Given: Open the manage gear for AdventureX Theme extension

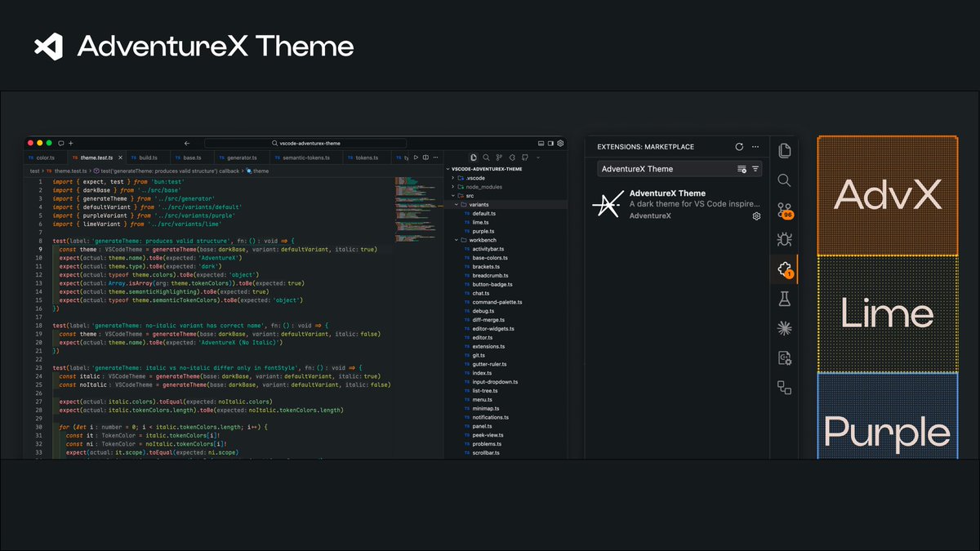Looking at the screenshot, I should [x=756, y=216].
